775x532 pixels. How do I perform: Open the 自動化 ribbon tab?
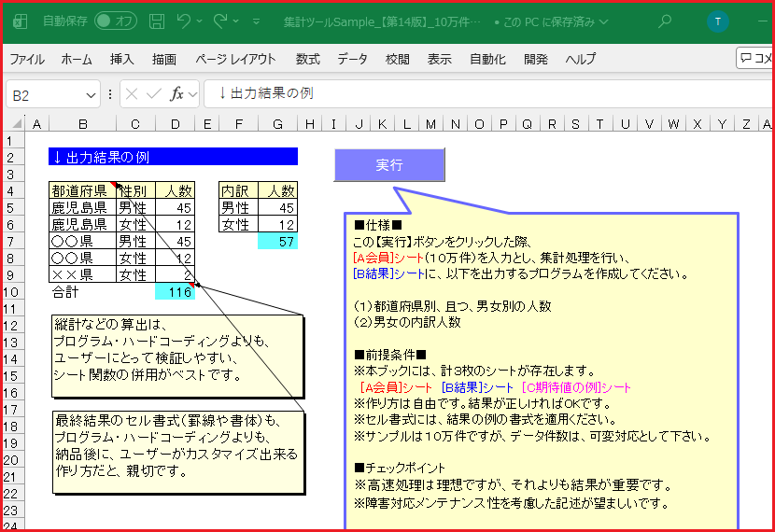487,60
